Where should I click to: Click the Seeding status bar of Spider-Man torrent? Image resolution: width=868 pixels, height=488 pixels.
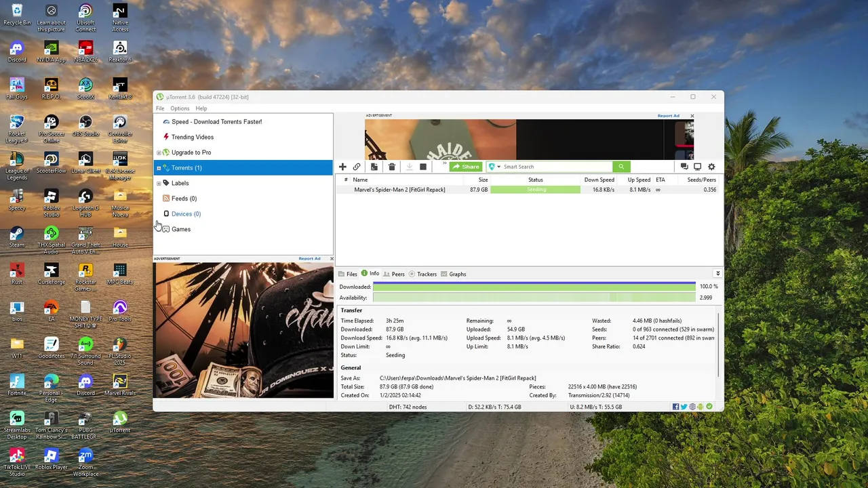tap(536, 190)
